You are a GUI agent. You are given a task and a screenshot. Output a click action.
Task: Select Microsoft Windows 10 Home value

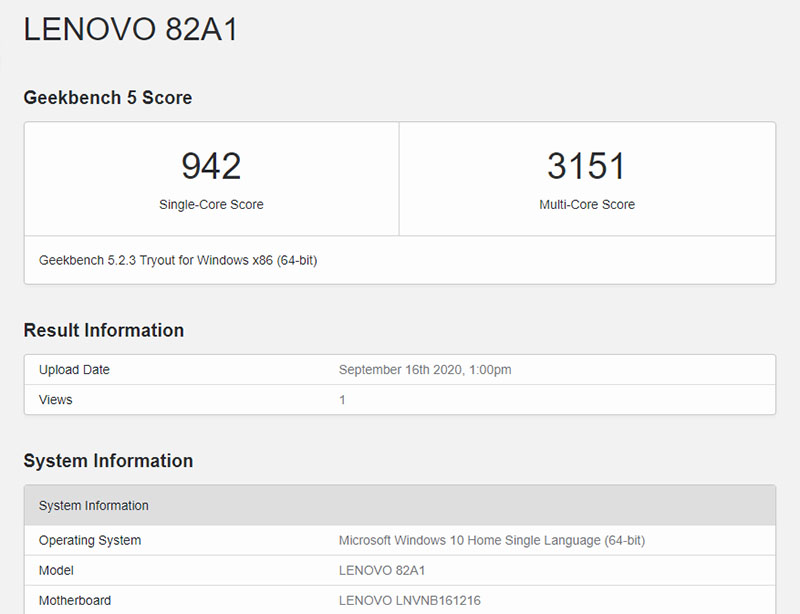[x=492, y=540]
